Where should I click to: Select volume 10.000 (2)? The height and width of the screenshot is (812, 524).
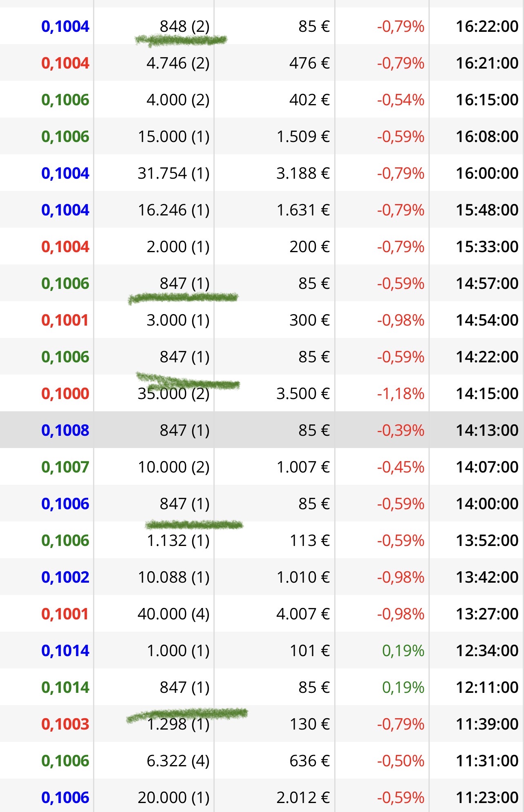click(173, 467)
